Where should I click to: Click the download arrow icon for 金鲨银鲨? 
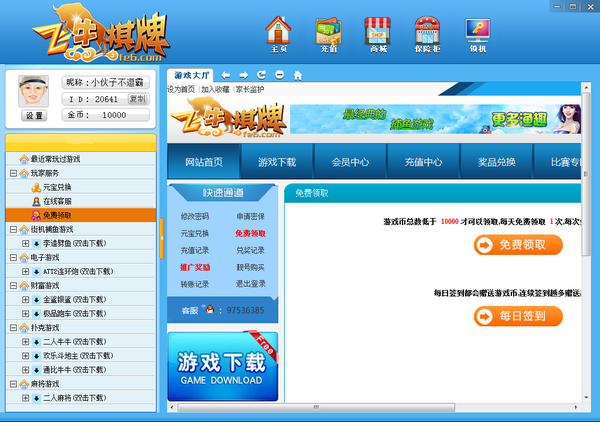[37, 300]
